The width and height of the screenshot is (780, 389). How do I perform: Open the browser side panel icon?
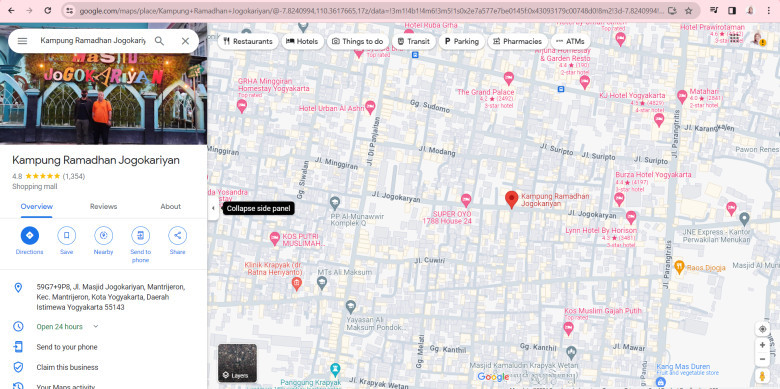732,10
